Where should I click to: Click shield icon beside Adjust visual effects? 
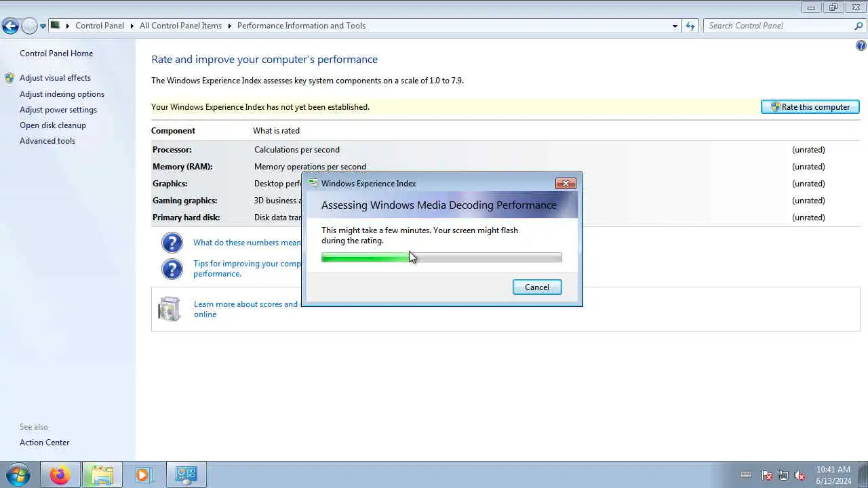(9, 78)
